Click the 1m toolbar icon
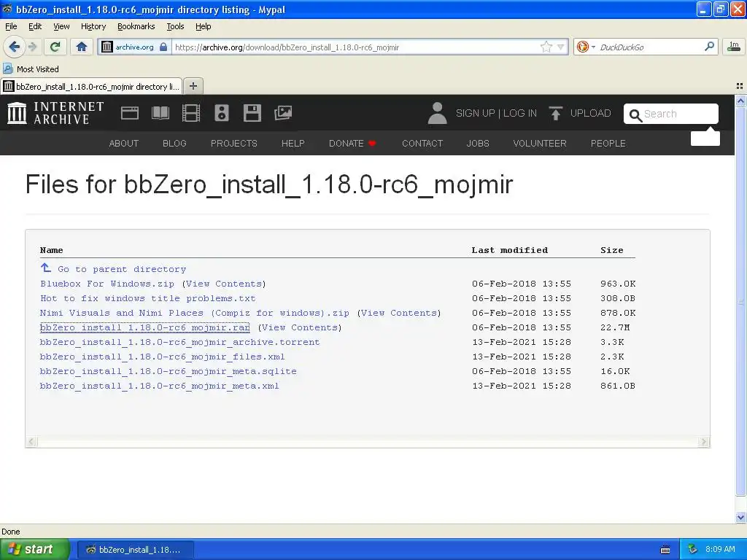747x560 pixels. (734, 47)
